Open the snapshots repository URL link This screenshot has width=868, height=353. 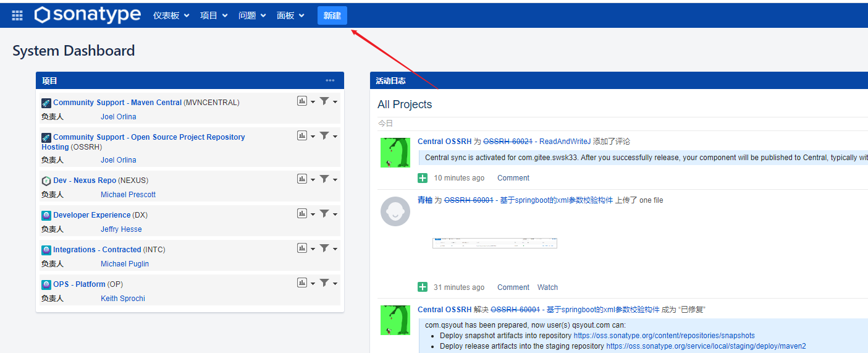point(664,336)
